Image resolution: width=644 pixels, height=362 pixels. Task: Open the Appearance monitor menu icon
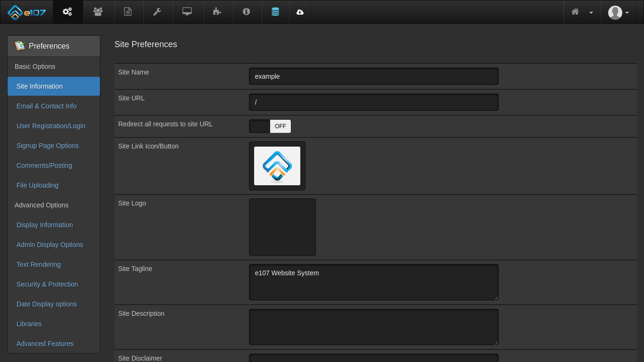click(187, 12)
